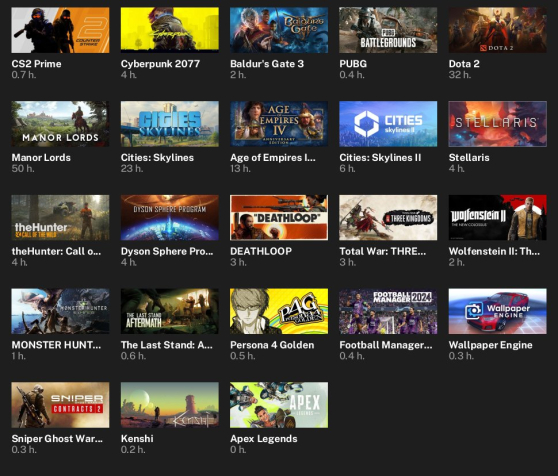Screen dimensions: 558x476
Task: Click 'theHunter: Call o...' title text
Action: [x=56, y=251]
